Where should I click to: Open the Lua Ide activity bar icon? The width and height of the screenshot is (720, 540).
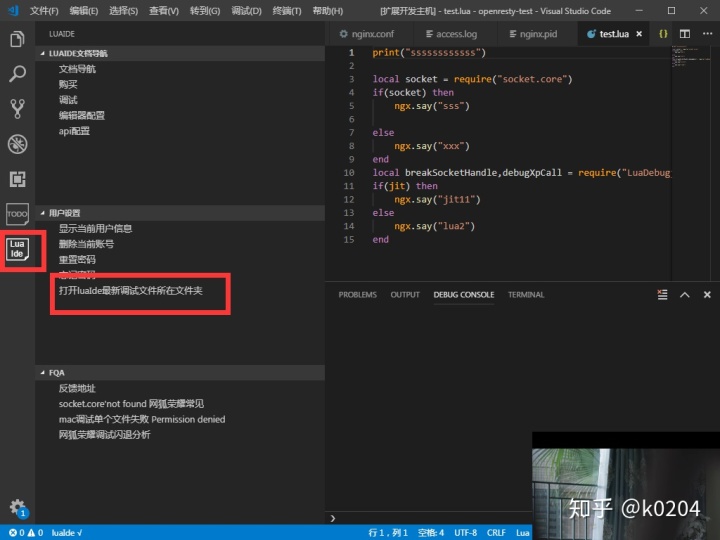pyautogui.click(x=17, y=249)
